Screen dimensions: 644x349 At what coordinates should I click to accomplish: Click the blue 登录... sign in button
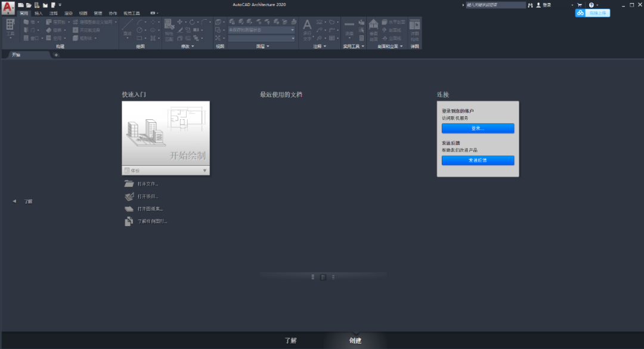pyautogui.click(x=478, y=128)
